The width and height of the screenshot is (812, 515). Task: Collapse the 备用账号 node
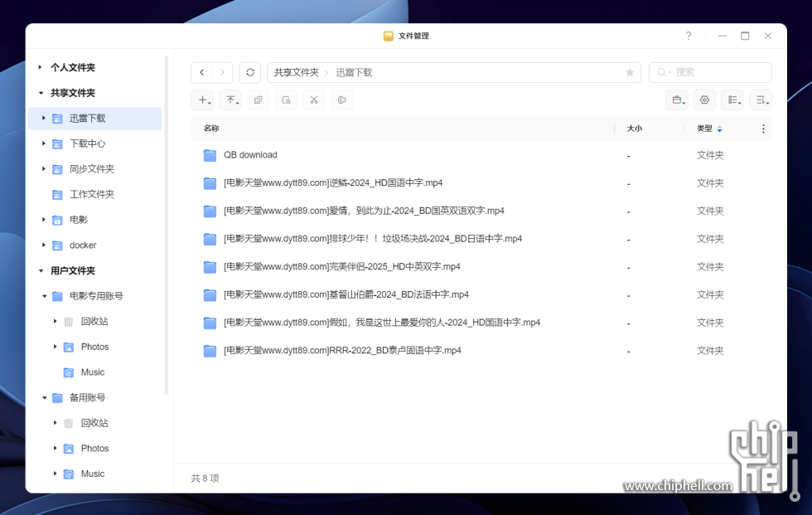coord(44,397)
